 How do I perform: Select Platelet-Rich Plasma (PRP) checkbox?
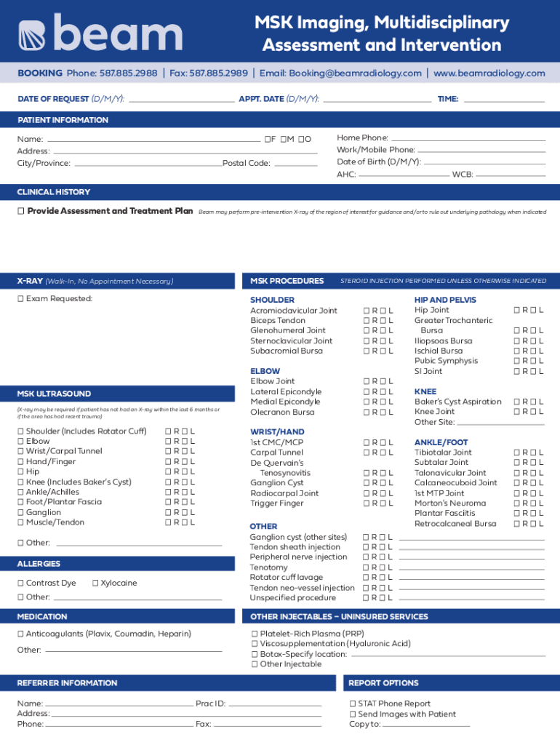(255, 634)
